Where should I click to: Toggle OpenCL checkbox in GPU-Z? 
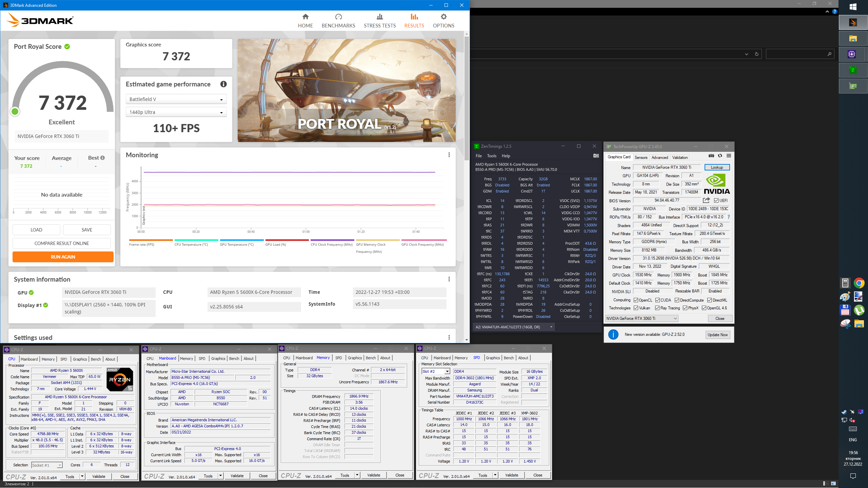coord(636,300)
